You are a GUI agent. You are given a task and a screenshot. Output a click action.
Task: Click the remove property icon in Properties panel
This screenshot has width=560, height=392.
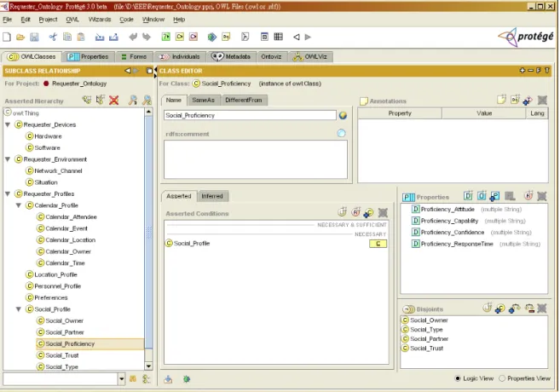pyautogui.click(x=542, y=196)
